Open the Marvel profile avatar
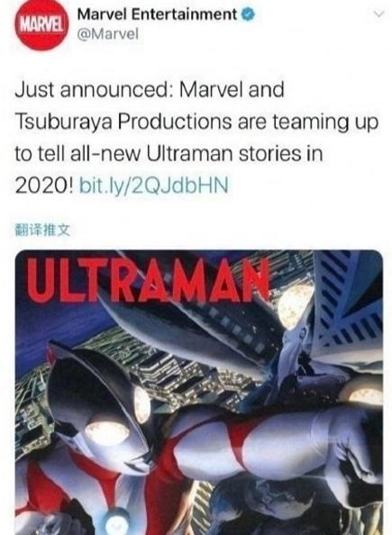The width and height of the screenshot is (392, 535). click(x=41, y=25)
